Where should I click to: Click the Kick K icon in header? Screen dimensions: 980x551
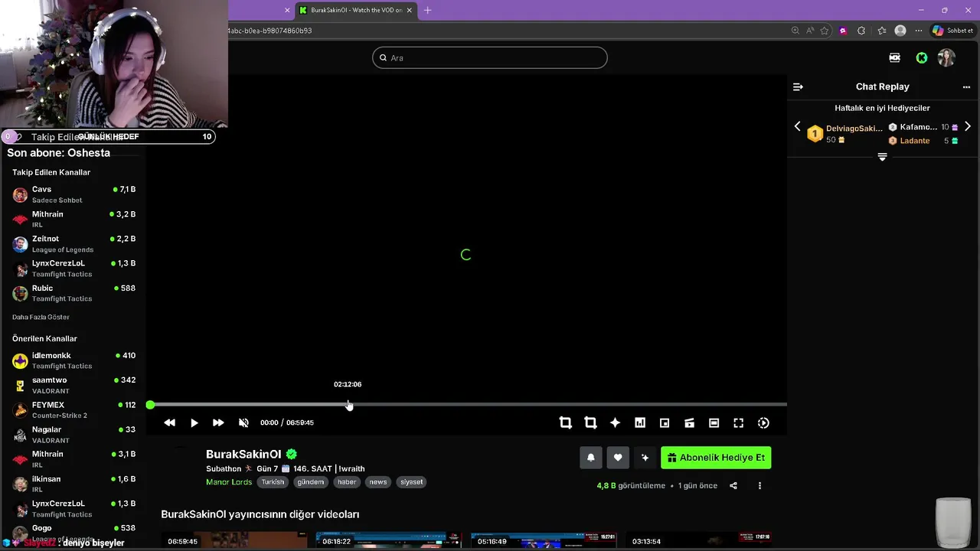pos(922,57)
